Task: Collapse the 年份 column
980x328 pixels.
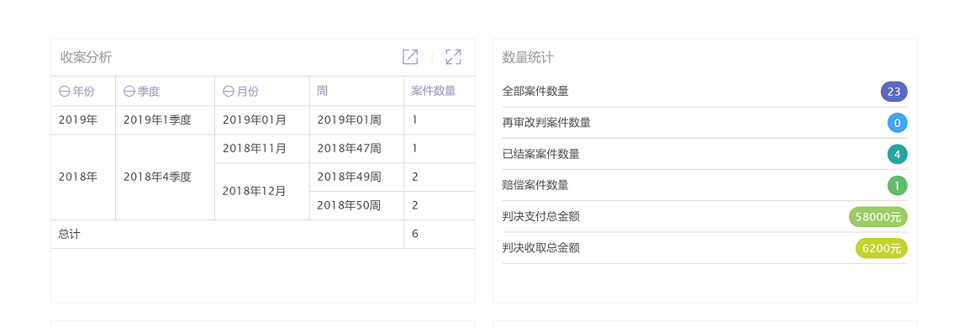Action: tap(64, 92)
